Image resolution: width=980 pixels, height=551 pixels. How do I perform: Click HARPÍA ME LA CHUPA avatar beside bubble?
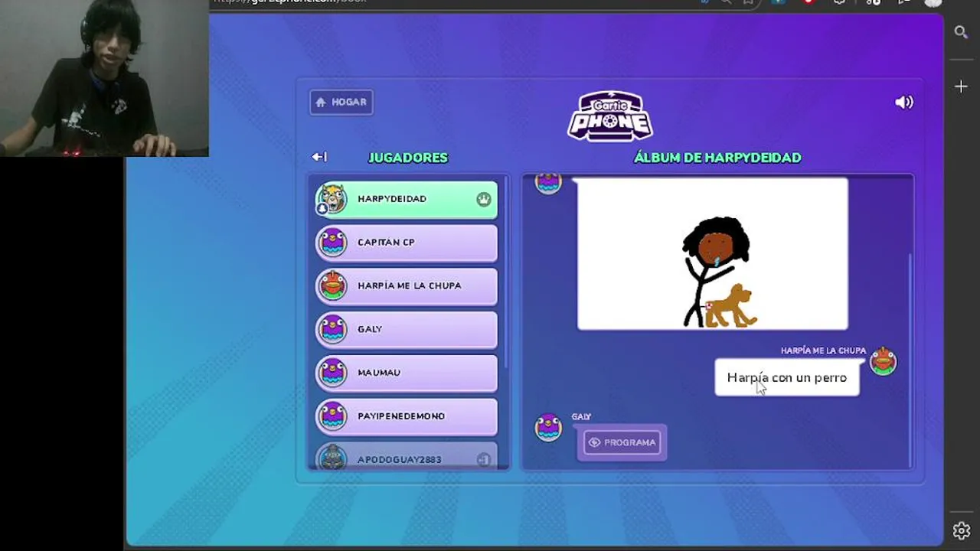pos(883,361)
